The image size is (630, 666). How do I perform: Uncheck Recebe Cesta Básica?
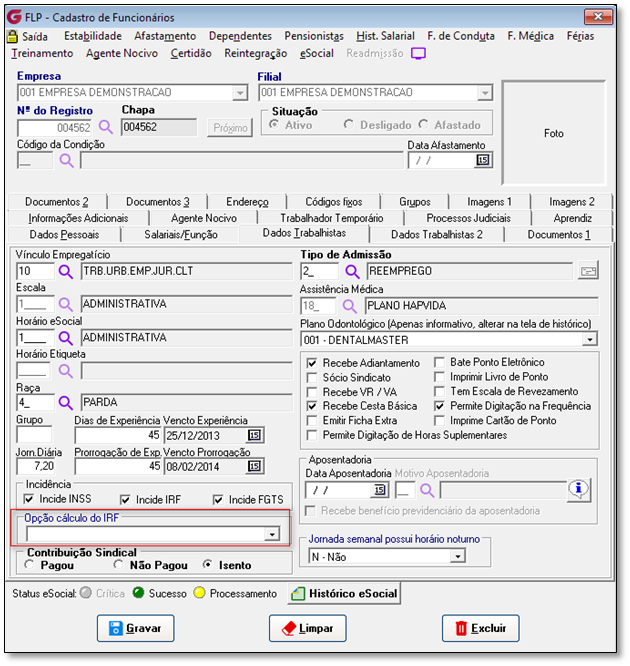(x=312, y=406)
